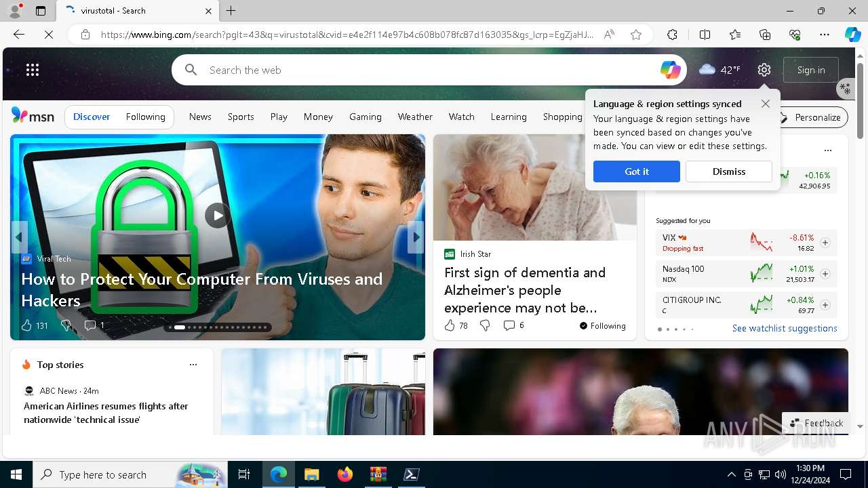
Task: Go to previous carousel slide
Action: (19, 237)
